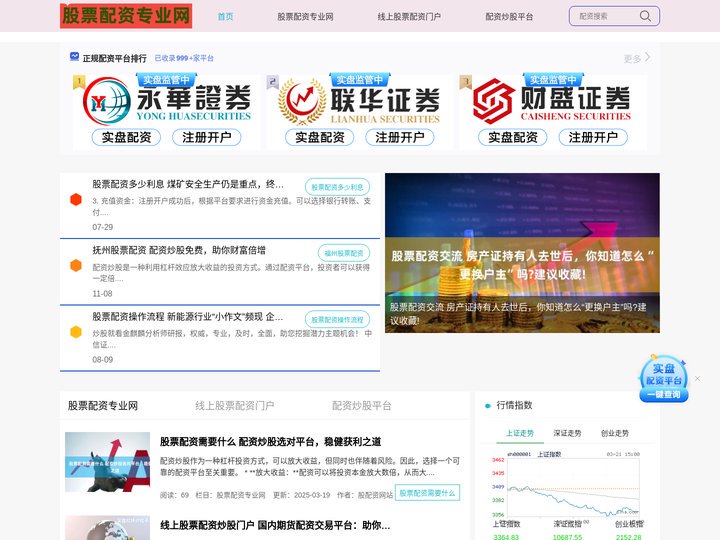
Task: Click the 上证指数 value 3364.83
Action: click(x=506, y=536)
